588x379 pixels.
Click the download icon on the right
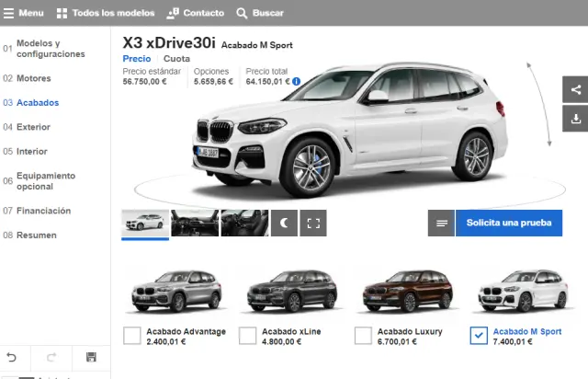tap(575, 119)
